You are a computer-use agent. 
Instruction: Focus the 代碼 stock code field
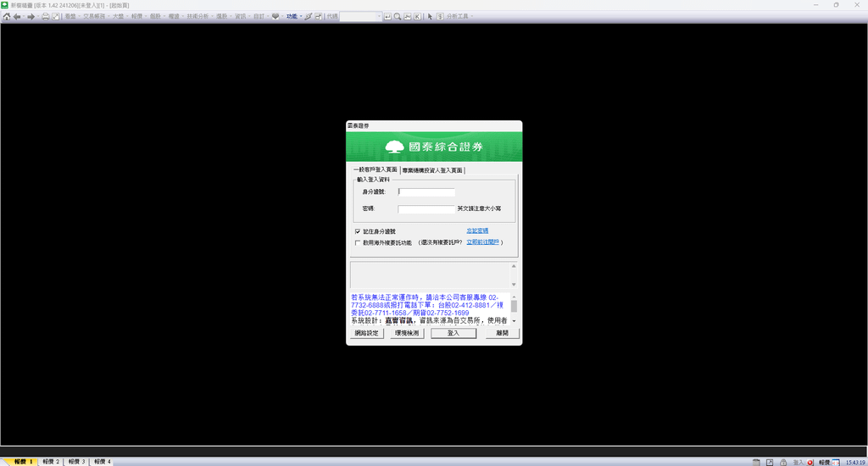[359, 17]
